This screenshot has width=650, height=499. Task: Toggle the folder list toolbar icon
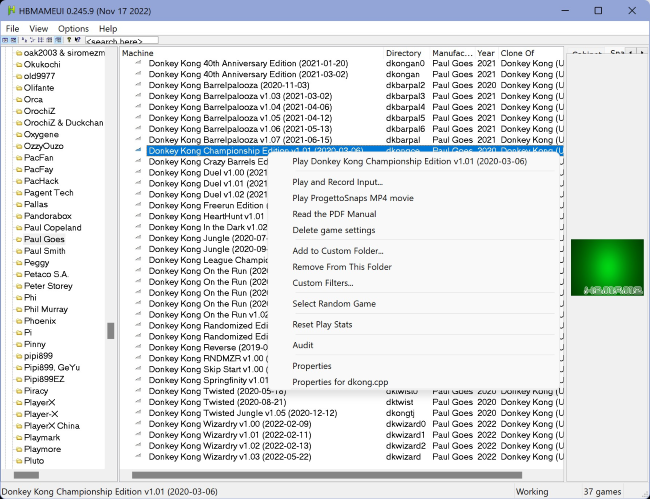[6, 41]
